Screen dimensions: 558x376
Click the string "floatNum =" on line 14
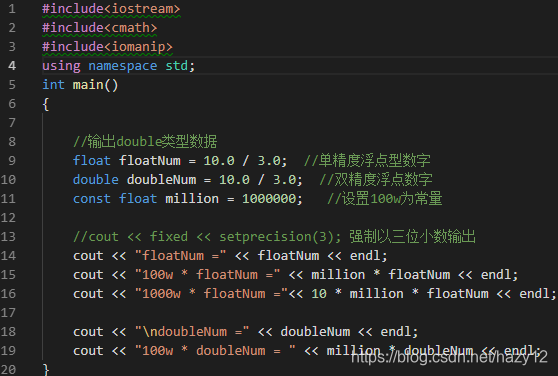180,255
